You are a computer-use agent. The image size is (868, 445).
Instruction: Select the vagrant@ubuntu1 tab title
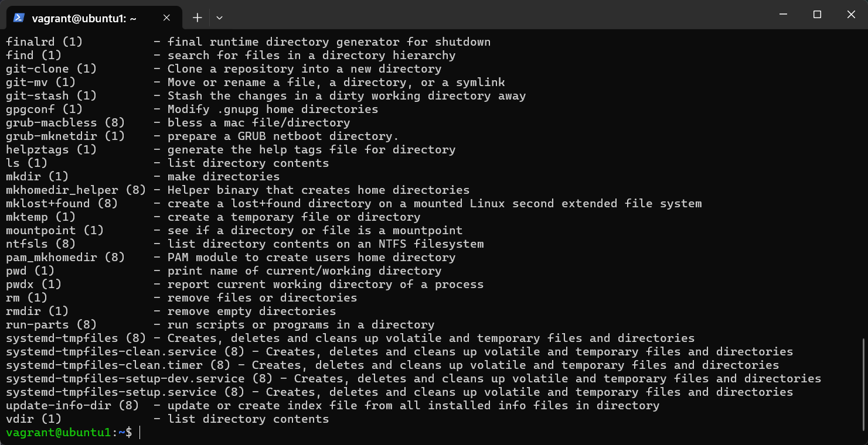point(84,18)
